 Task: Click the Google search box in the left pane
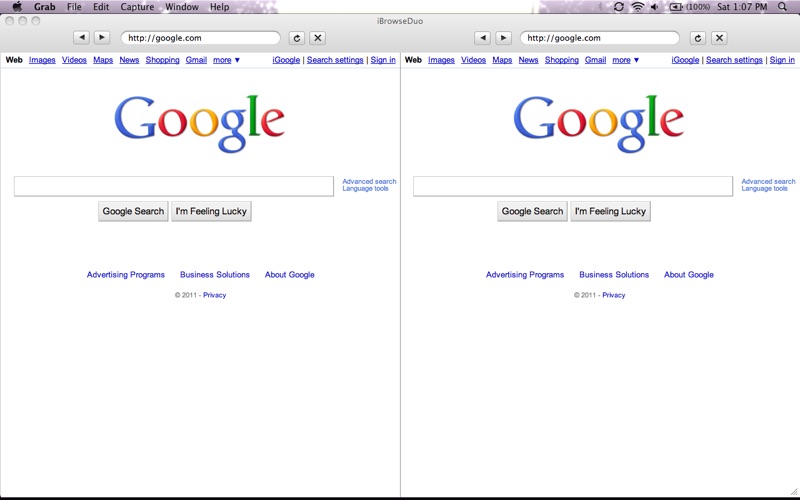point(174,186)
